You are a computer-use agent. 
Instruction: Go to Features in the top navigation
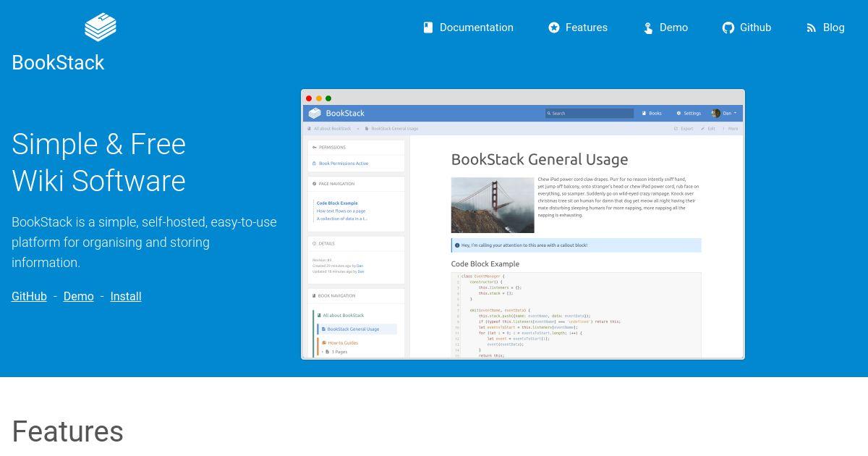coord(578,28)
